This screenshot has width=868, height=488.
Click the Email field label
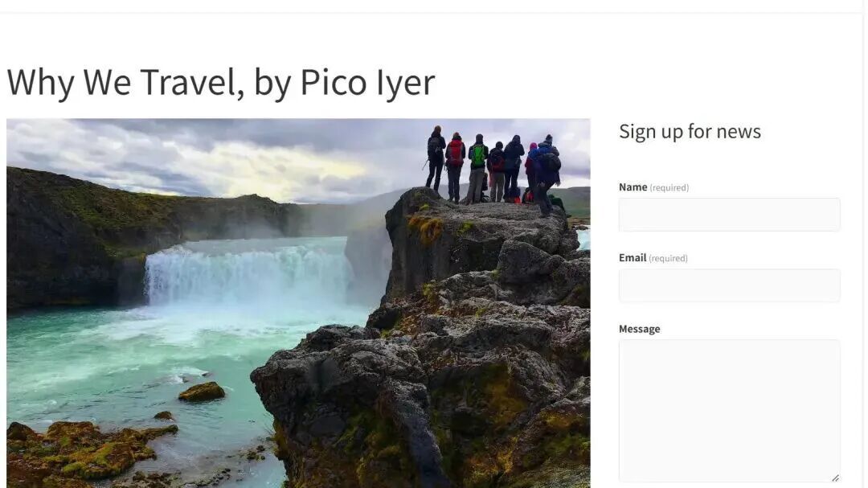pyautogui.click(x=633, y=257)
